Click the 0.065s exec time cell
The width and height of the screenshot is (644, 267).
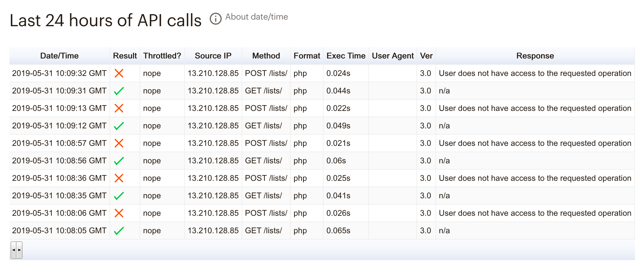(338, 231)
